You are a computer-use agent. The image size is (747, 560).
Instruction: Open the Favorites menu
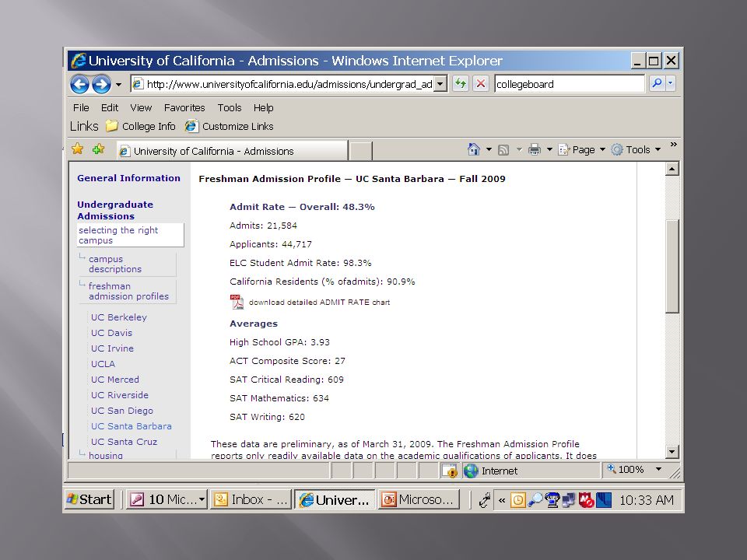[x=184, y=107]
